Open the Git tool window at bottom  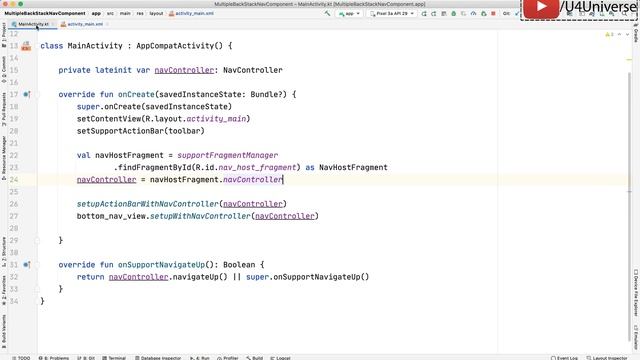tap(86, 358)
